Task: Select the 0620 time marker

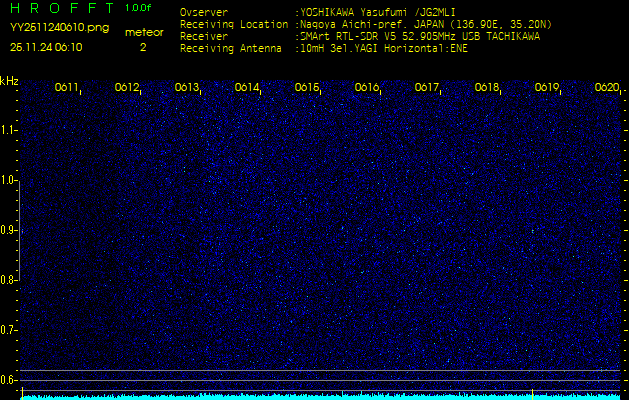Action: (x=607, y=88)
